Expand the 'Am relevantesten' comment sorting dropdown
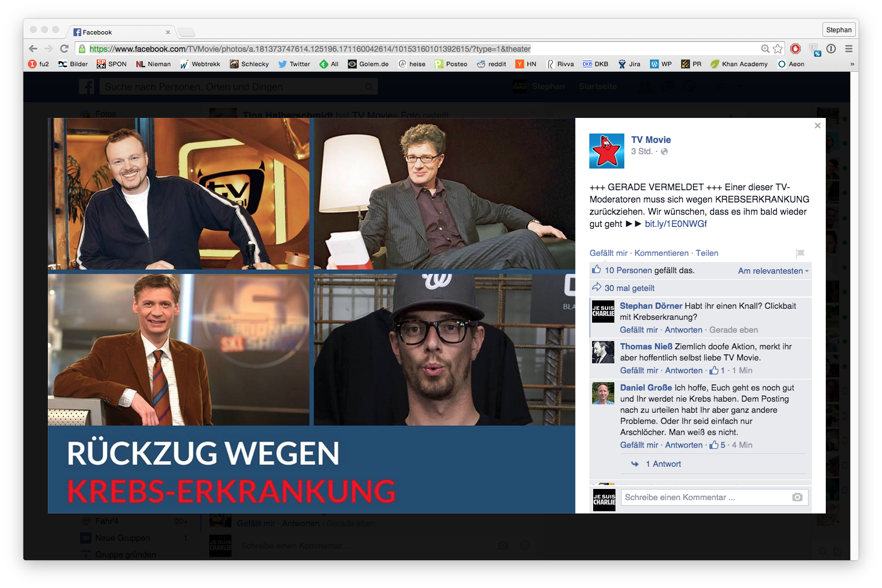882x588 pixels. pyautogui.click(x=773, y=271)
